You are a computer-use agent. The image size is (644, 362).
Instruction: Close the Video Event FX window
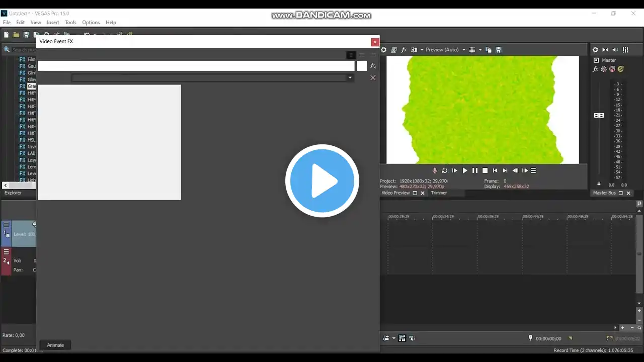click(375, 42)
